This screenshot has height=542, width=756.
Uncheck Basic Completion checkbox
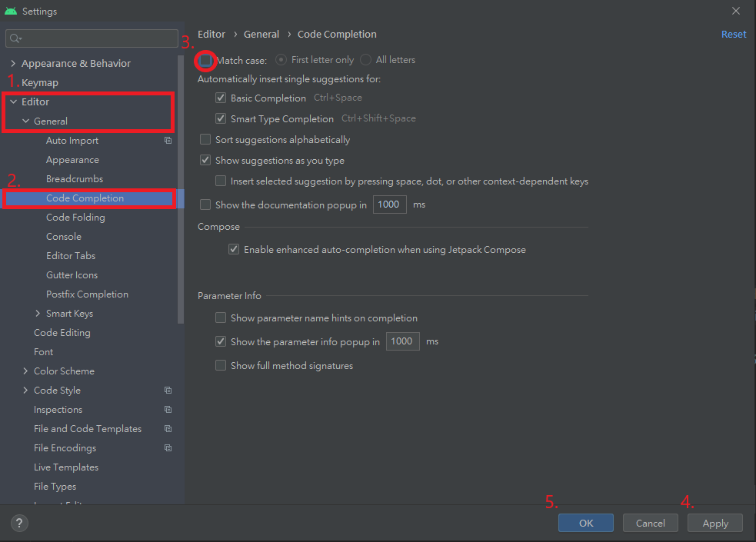click(221, 98)
